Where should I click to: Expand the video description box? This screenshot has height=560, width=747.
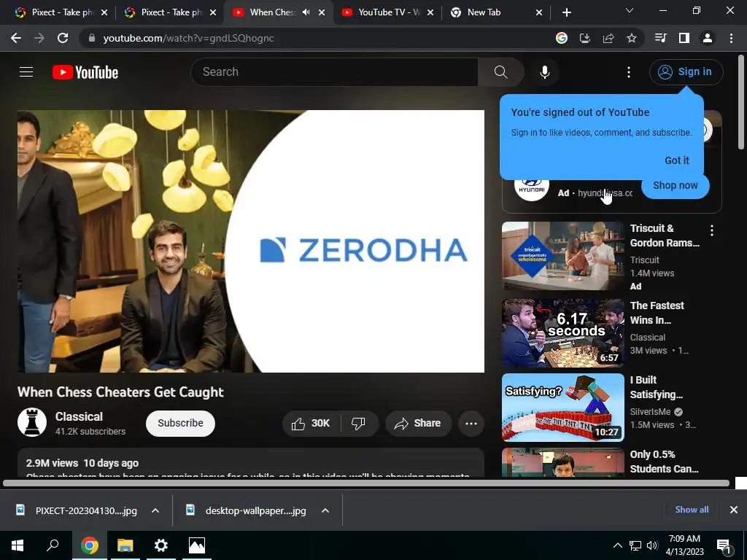(251, 463)
